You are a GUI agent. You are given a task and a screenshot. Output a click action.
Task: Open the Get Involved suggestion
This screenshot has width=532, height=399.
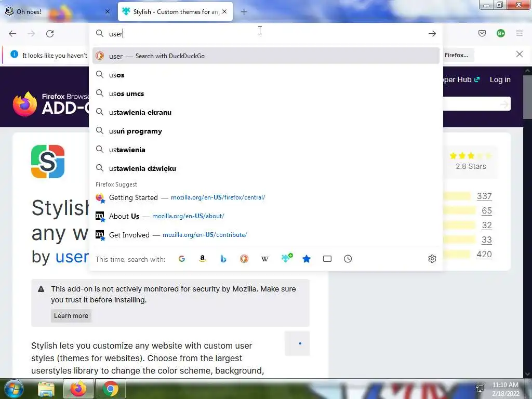(x=266, y=235)
